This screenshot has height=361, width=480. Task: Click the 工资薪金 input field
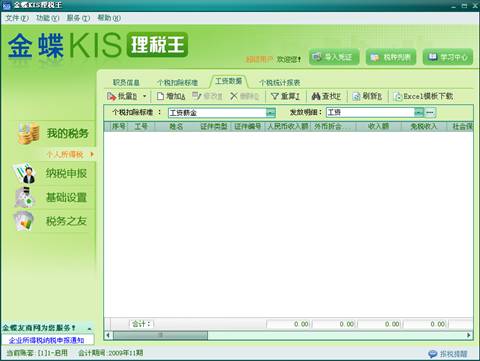pos(217,113)
